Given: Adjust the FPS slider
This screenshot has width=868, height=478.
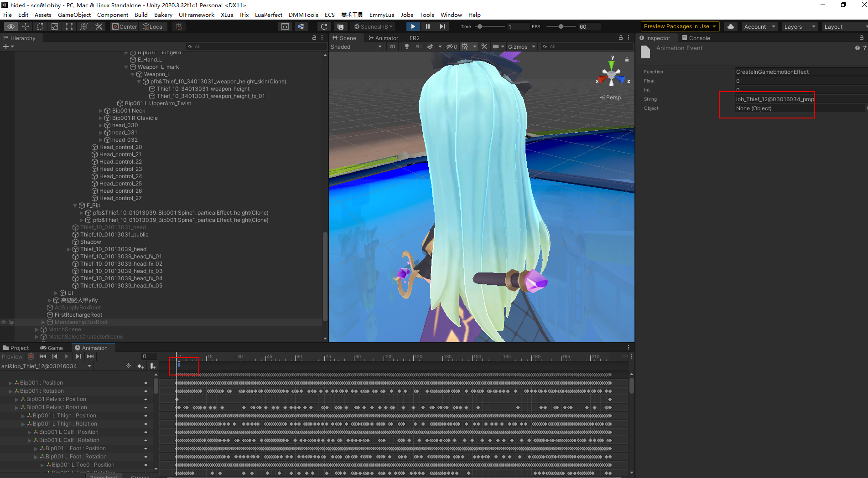Looking at the screenshot, I should coord(561,26).
